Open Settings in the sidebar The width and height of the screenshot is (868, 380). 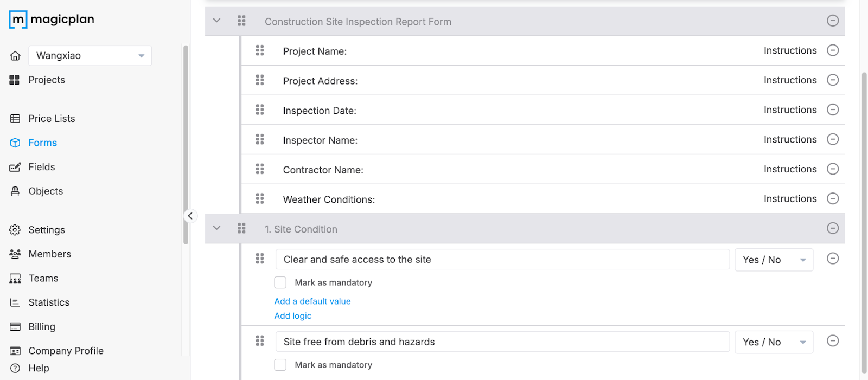pyautogui.click(x=47, y=230)
